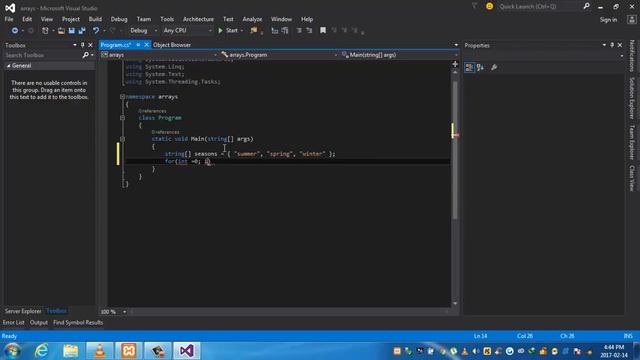Open the View menu
Image resolution: width=640 pixels, height=360 pixels.
pos(47,19)
